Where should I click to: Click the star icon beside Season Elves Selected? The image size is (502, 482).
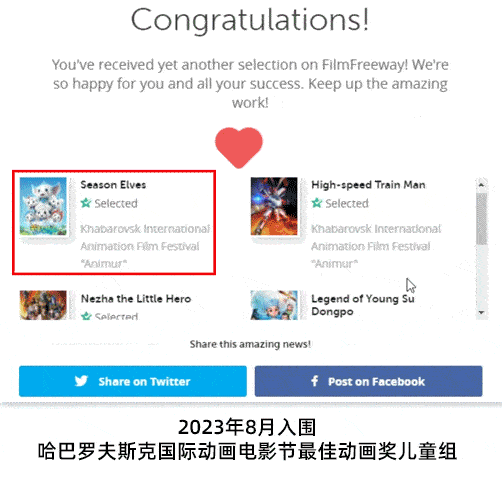[86, 203]
